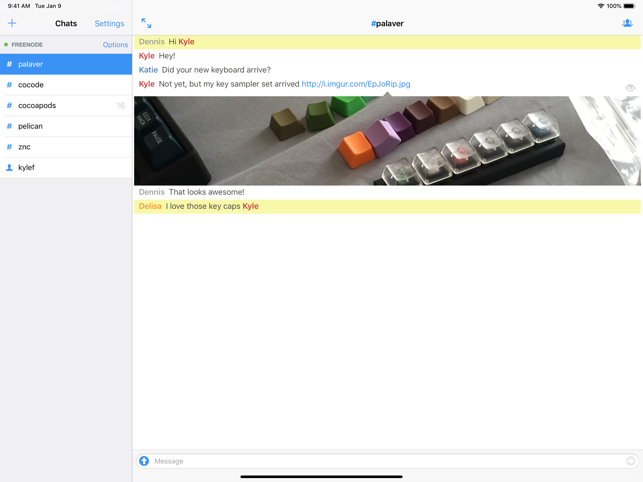The height and width of the screenshot is (482, 643).
Task: Click Dennis's "Hi Kyle" message
Action: [x=387, y=42]
